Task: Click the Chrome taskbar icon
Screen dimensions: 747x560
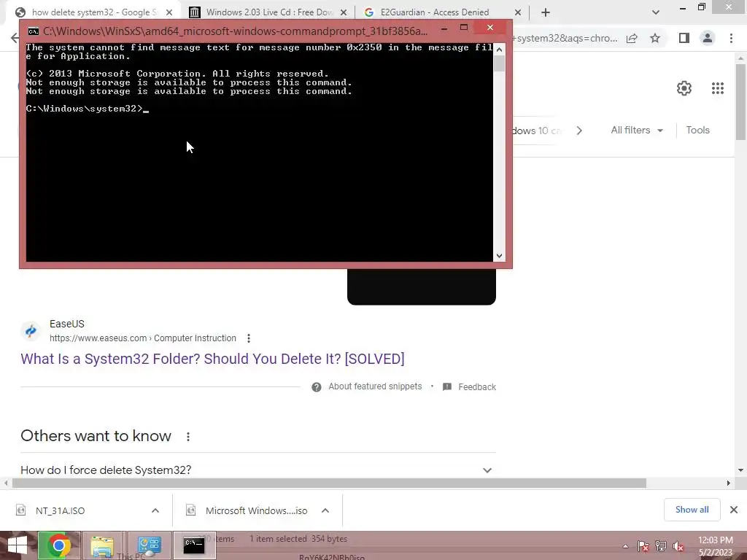Action: click(x=59, y=545)
